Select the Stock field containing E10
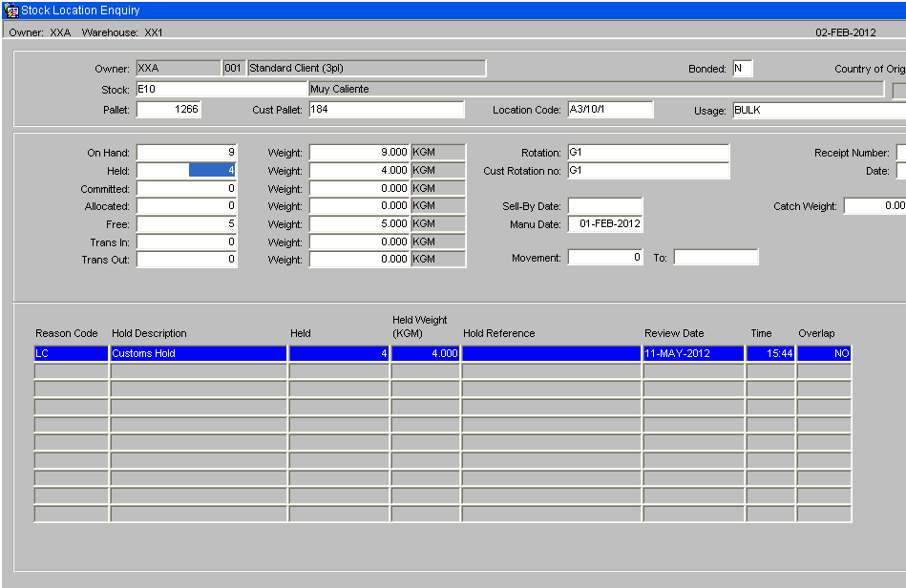Screen dimensions: 906x588 [x=221, y=89]
